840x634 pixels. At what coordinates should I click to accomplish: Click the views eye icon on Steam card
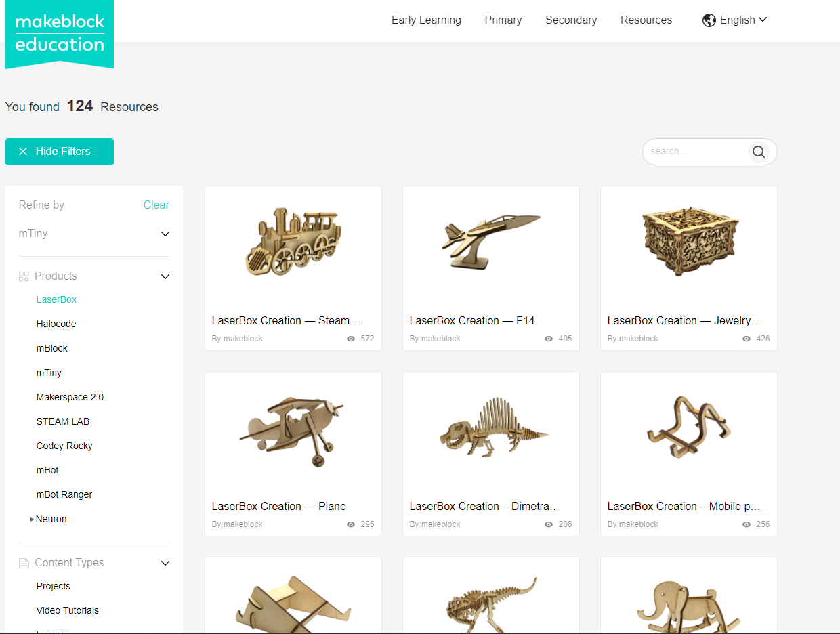(351, 339)
